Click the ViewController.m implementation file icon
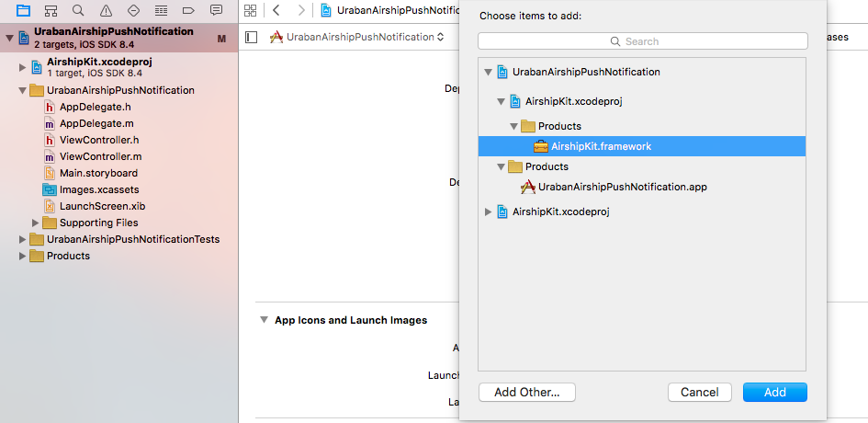 click(50, 157)
